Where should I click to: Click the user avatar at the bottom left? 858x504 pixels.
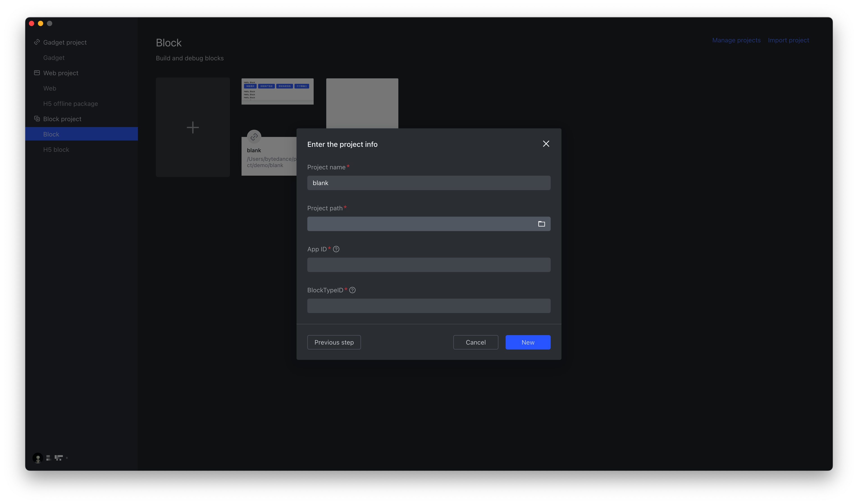coord(38,458)
